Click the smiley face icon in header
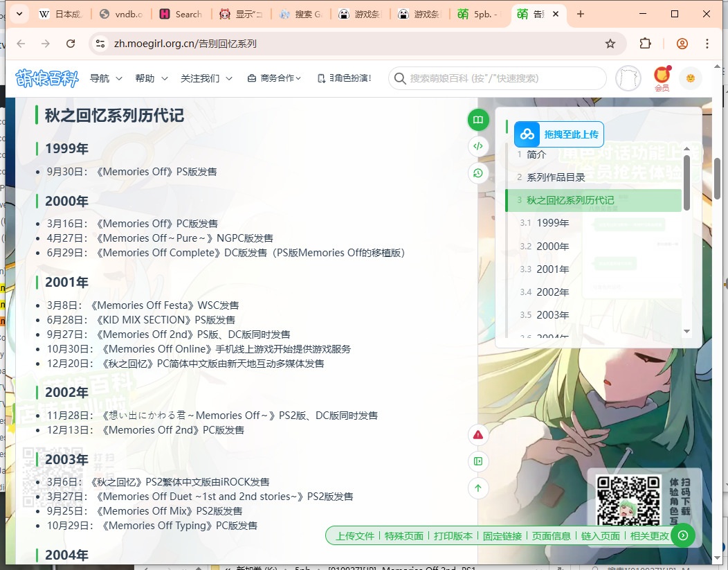The height and width of the screenshot is (570, 728). tap(690, 78)
